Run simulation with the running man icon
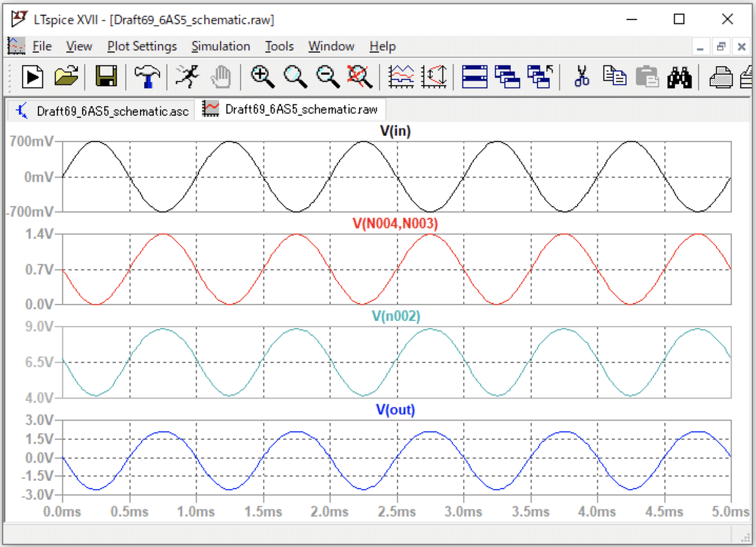 point(186,77)
